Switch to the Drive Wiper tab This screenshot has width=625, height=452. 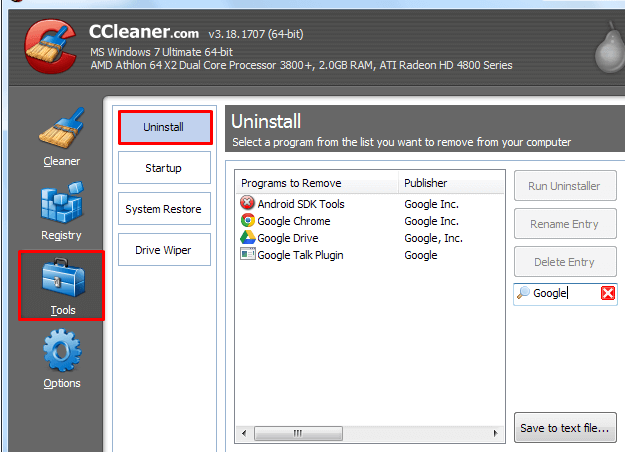pyautogui.click(x=164, y=250)
